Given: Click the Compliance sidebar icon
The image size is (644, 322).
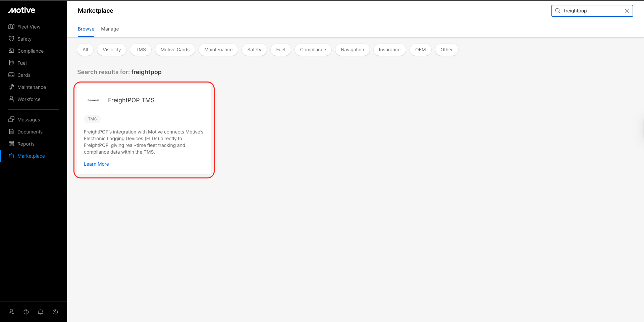Looking at the screenshot, I should point(11,51).
